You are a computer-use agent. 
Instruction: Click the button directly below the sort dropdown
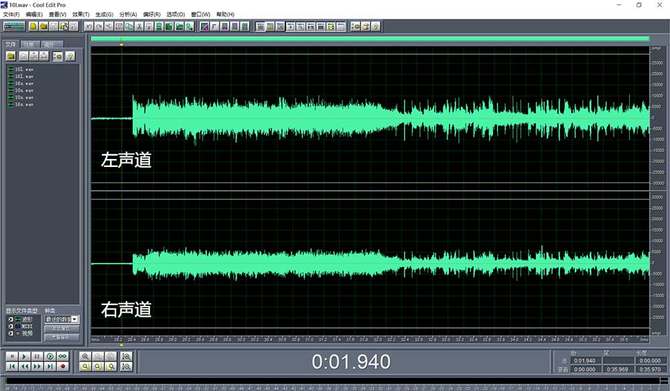coord(62,328)
